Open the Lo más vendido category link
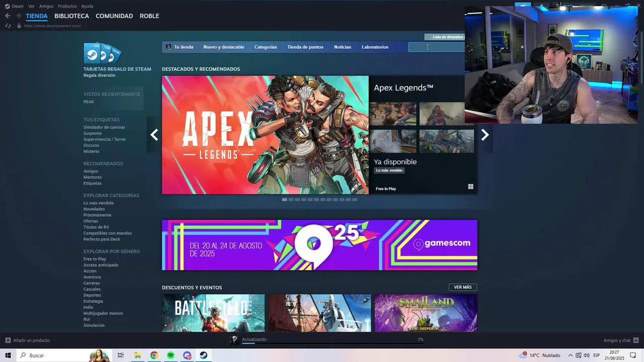The height and width of the screenshot is (362, 644). (99, 203)
